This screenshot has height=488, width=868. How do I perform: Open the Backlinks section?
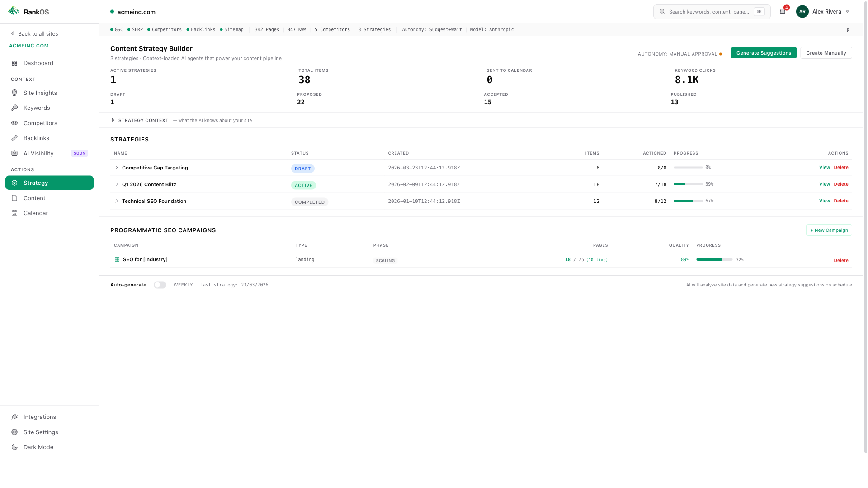coord(36,138)
